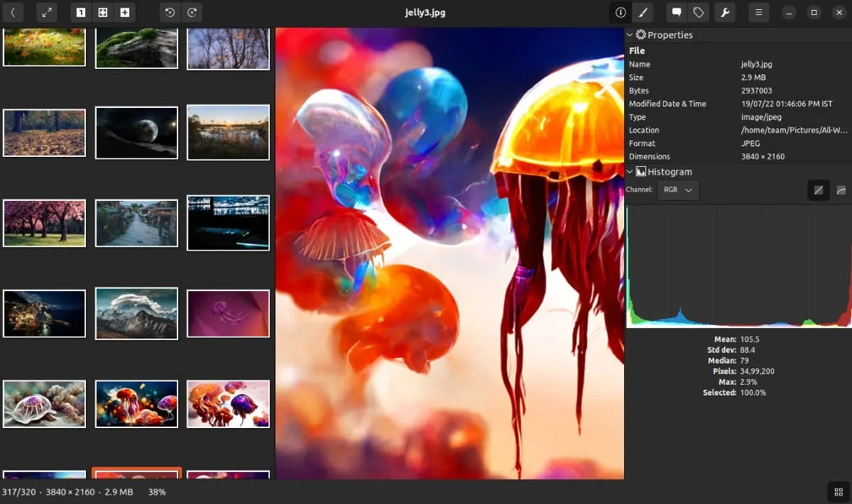This screenshot has height=504, width=852.
Task: Select the snowy mountain thumbnail
Action: tap(136, 313)
